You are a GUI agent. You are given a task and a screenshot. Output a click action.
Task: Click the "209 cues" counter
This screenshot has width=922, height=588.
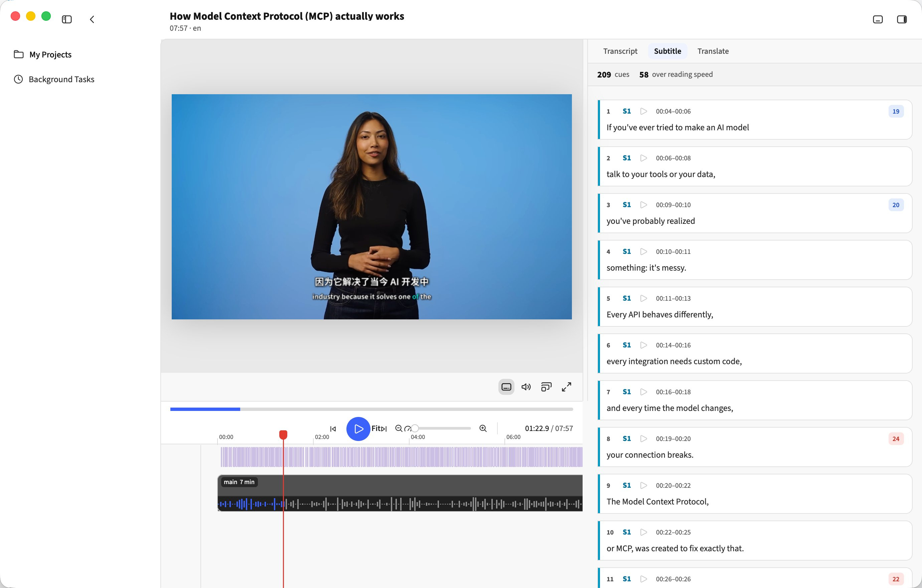[x=613, y=74]
